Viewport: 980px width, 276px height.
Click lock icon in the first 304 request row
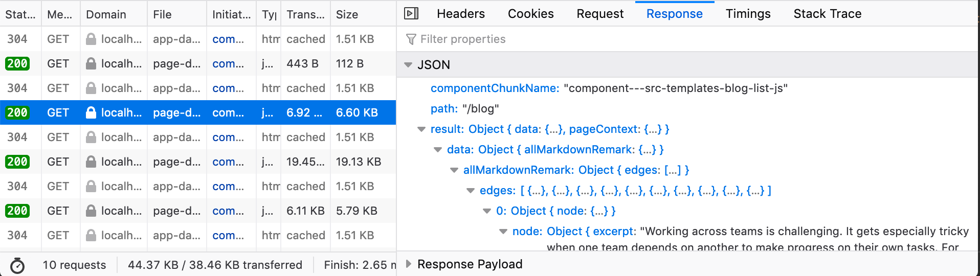[x=91, y=39]
